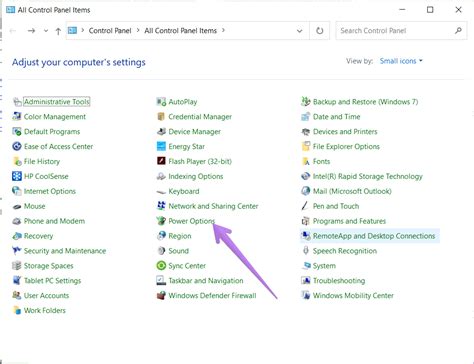The image size is (474, 364).
Task: Expand chevron after All Control Panel Items
Action: tap(223, 31)
